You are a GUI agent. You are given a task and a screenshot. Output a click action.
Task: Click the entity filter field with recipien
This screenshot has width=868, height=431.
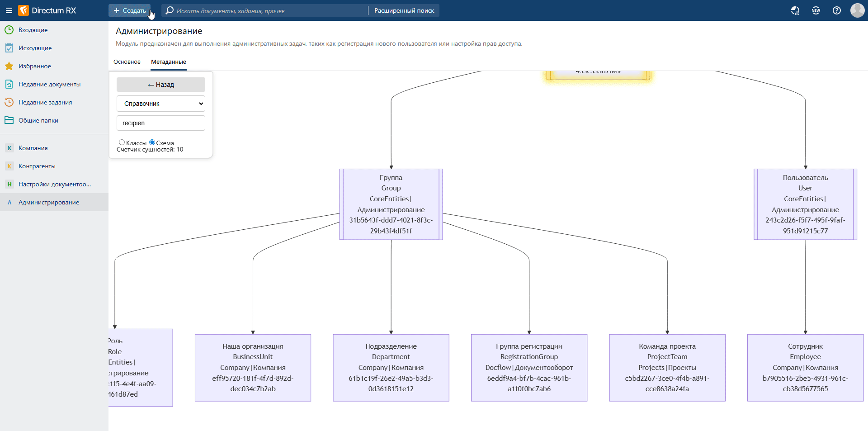pyautogui.click(x=161, y=123)
